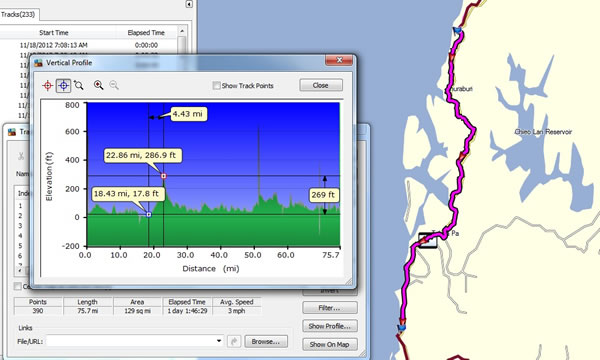The image size is (600, 360).
Task: Choose the zoom-to-selection magnifier tool
Action: click(x=79, y=85)
